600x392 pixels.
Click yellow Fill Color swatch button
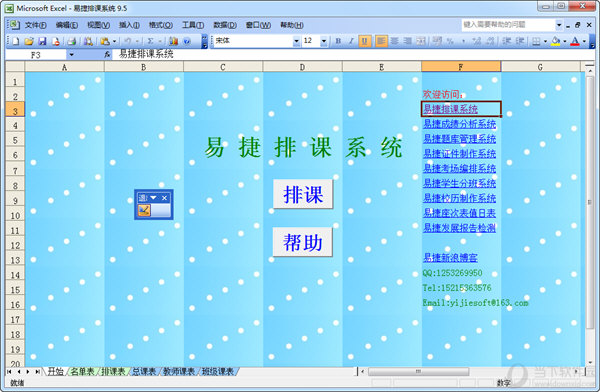(x=556, y=41)
